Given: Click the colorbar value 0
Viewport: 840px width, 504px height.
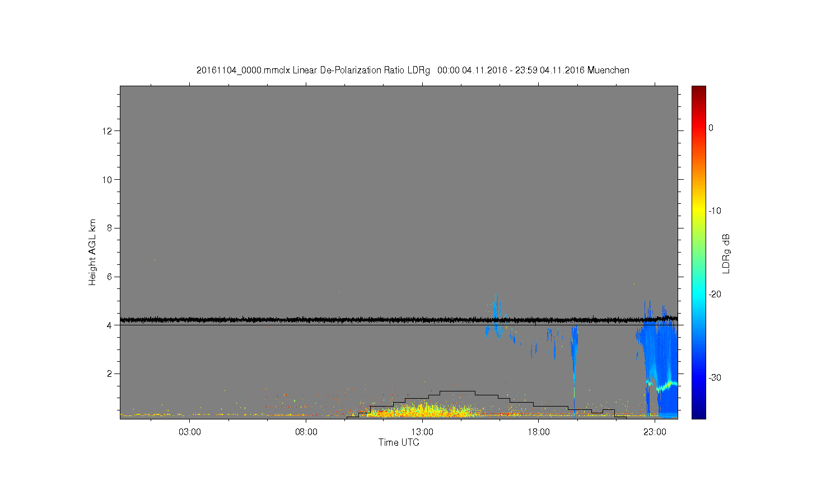Looking at the screenshot, I should [x=711, y=128].
